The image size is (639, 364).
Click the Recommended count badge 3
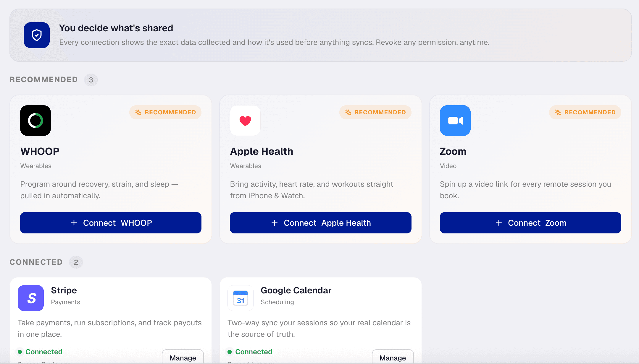(91, 80)
